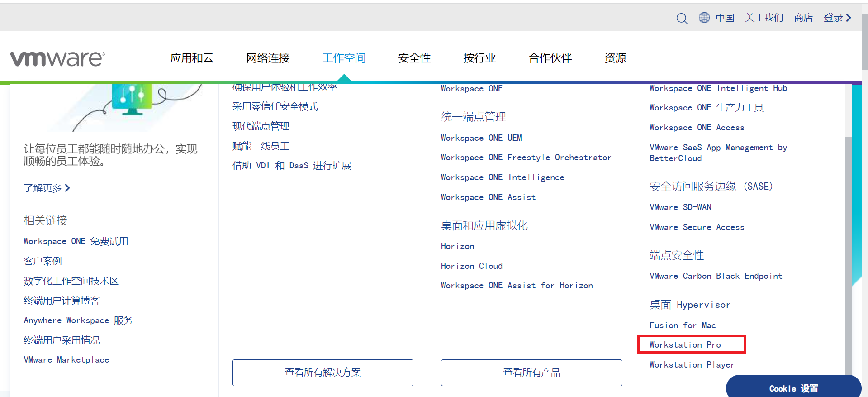Open the 应用和云 menu
Image resolution: width=868 pixels, height=397 pixels.
pos(192,58)
